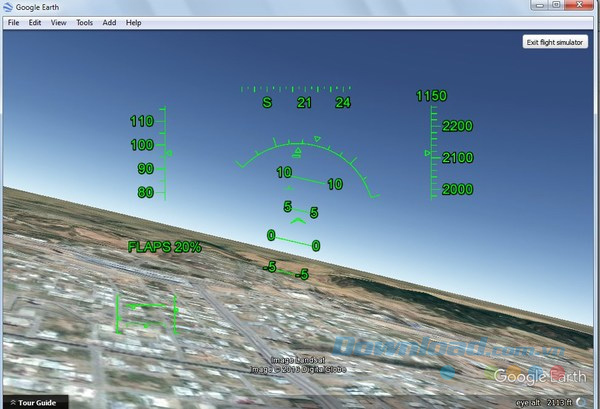Click the green throttle and rudder indicator box

pyautogui.click(x=147, y=314)
